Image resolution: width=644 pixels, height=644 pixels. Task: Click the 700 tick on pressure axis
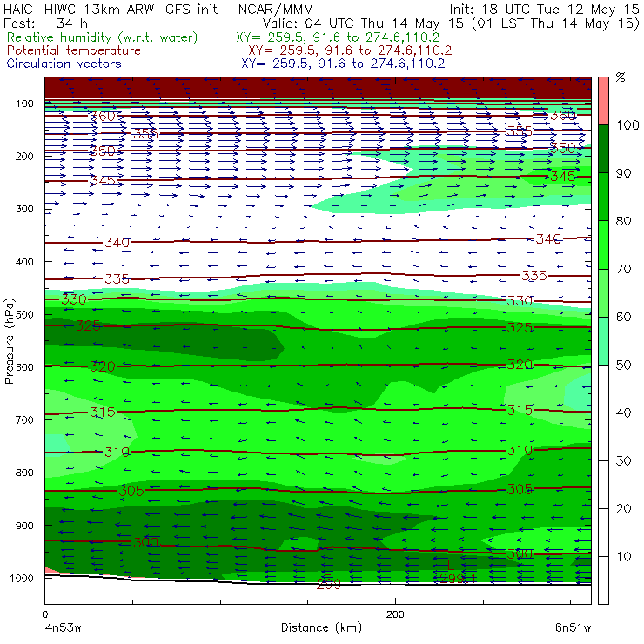point(24,419)
